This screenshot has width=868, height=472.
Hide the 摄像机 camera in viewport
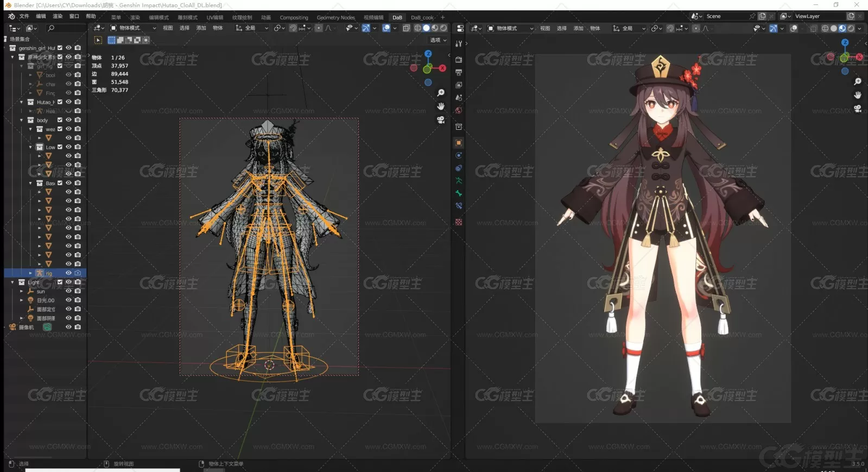point(68,327)
